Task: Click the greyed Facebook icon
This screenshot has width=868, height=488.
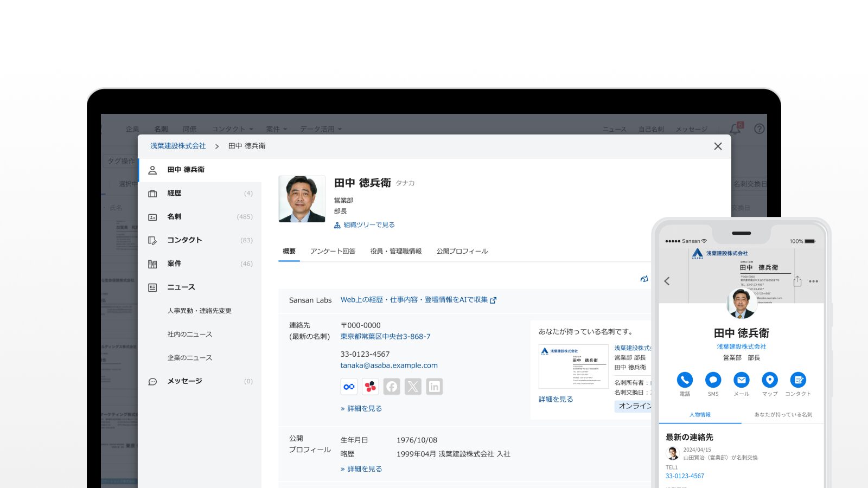Action: click(x=392, y=387)
